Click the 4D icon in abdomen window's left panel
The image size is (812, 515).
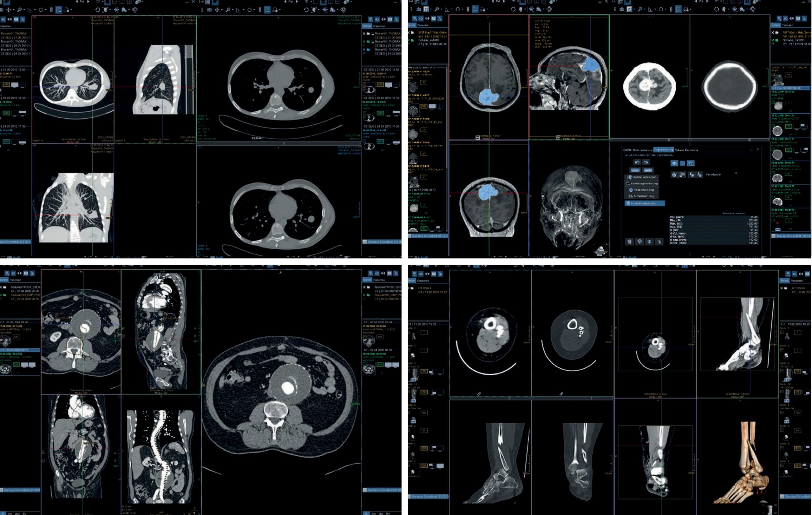click(x=13, y=273)
